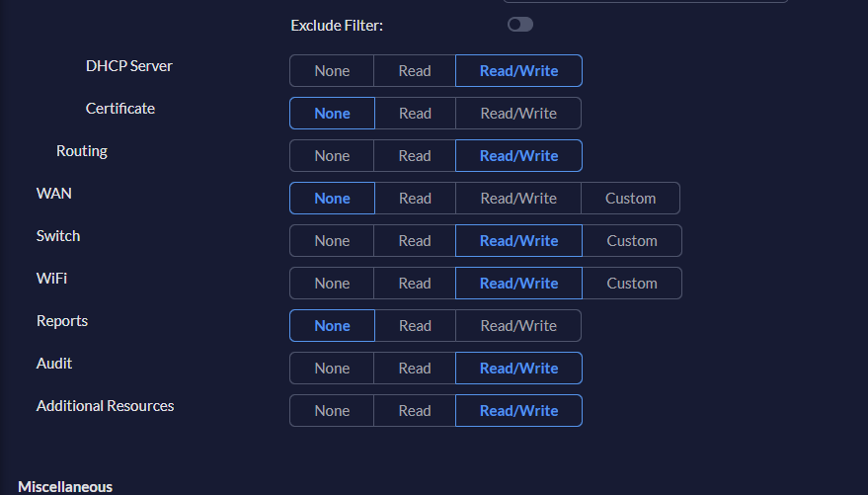Select Read/Write for Certificate

coord(518,114)
